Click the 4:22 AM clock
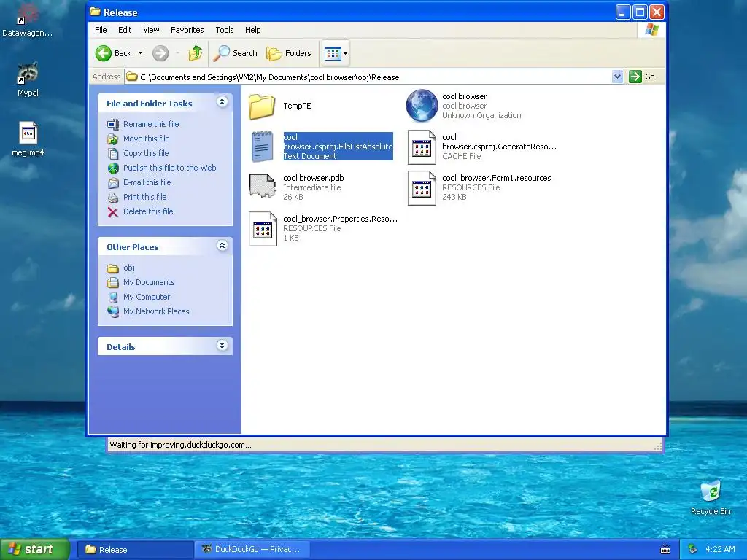The image size is (747, 560). coord(720,549)
